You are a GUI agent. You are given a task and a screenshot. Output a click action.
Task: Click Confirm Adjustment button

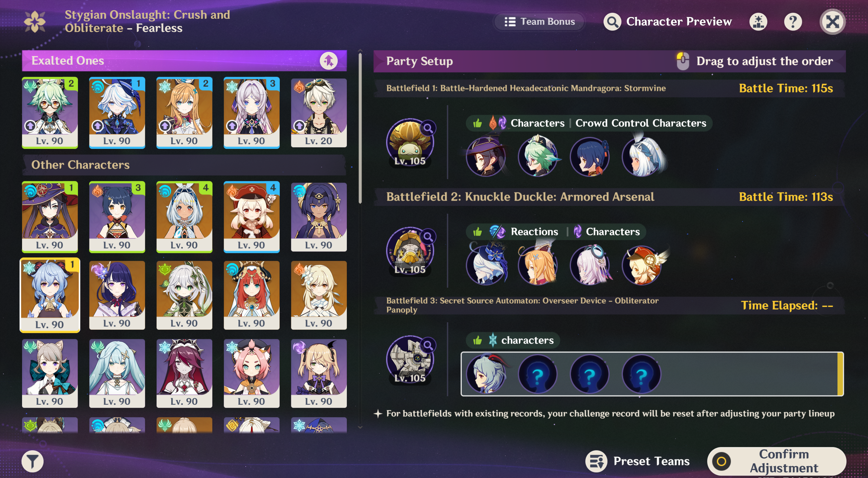776,461
